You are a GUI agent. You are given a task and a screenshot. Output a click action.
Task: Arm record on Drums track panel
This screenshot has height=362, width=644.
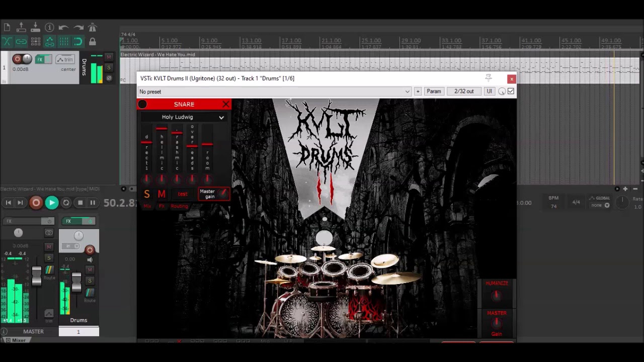coord(17,59)
